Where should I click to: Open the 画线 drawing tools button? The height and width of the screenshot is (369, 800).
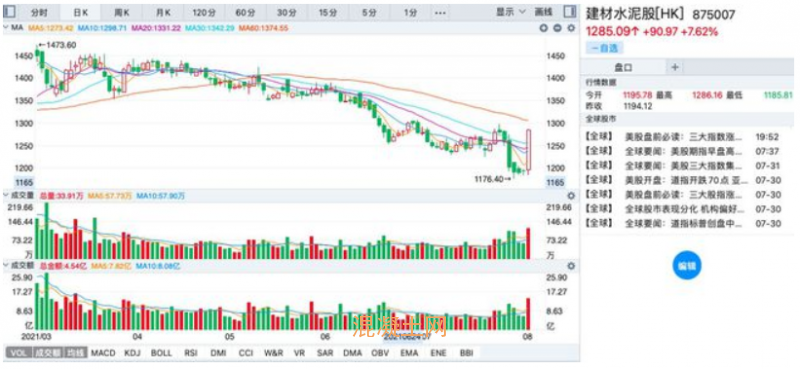point(545,11)
